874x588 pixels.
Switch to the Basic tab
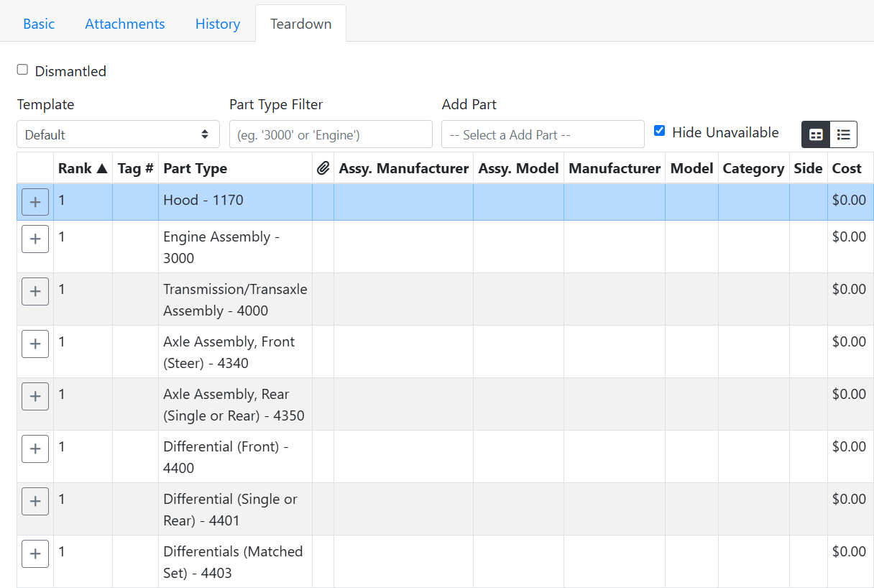(39, 24)
